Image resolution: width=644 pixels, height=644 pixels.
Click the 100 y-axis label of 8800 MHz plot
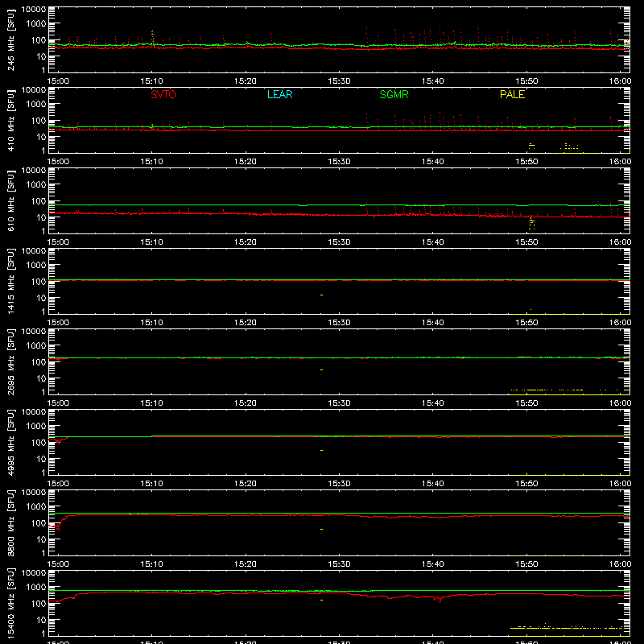[x=39, y=523]
